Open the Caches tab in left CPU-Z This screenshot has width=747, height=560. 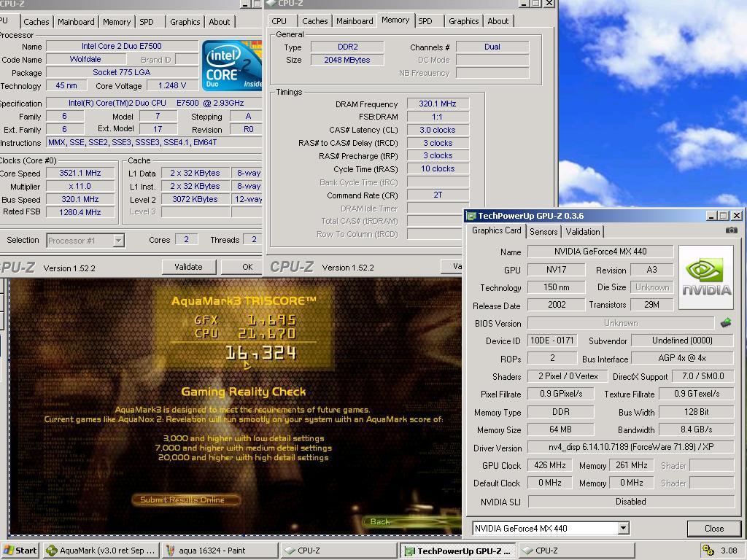click(x=36, y=22)
